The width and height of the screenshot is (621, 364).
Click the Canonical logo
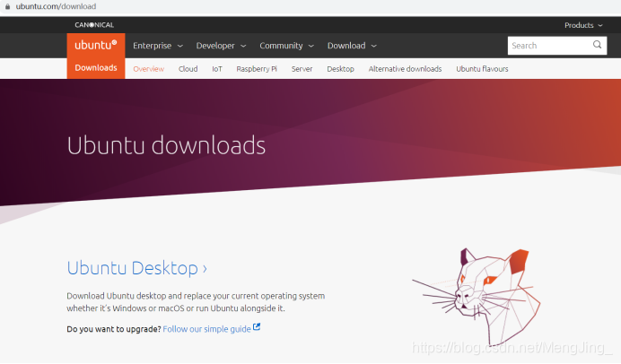coord(94,25)
